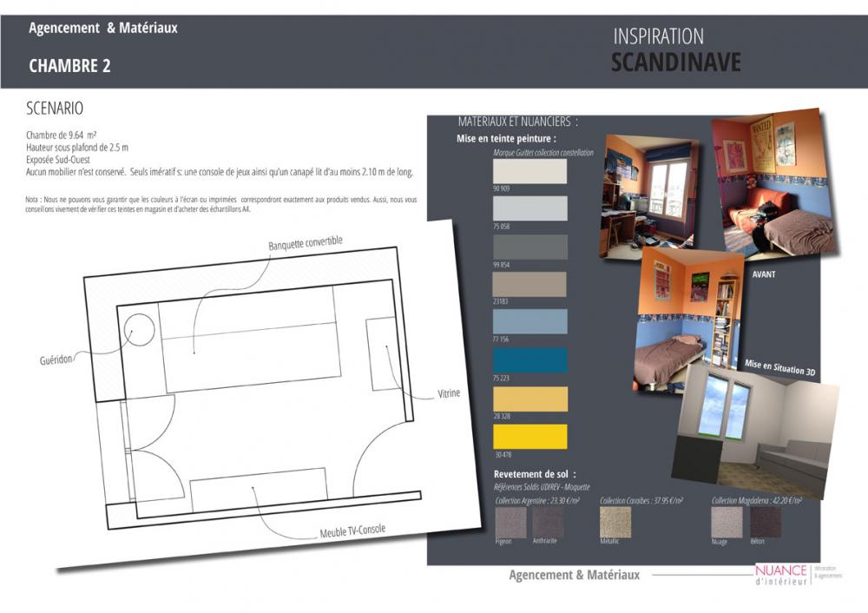Choose the Béton carpet sample

point(765,522)
